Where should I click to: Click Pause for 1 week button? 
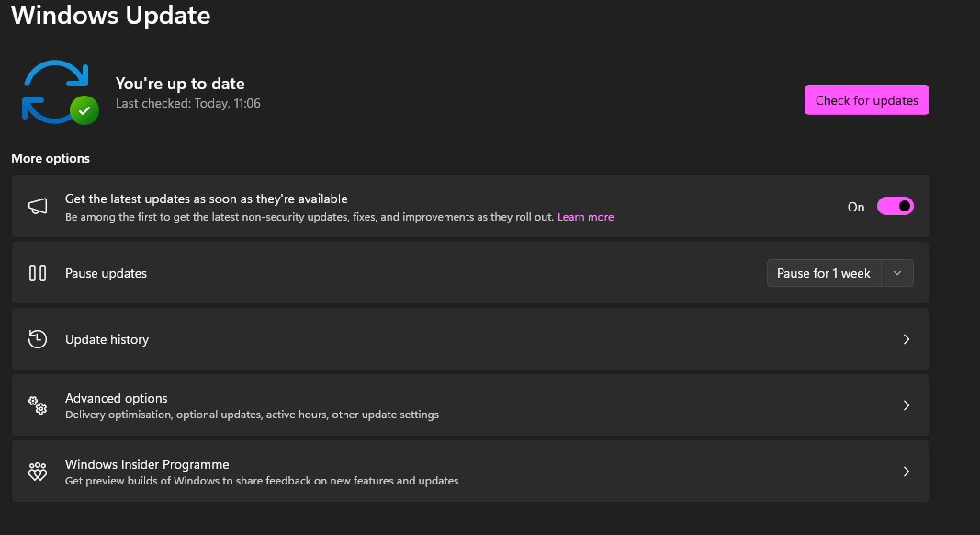(824, 273)
